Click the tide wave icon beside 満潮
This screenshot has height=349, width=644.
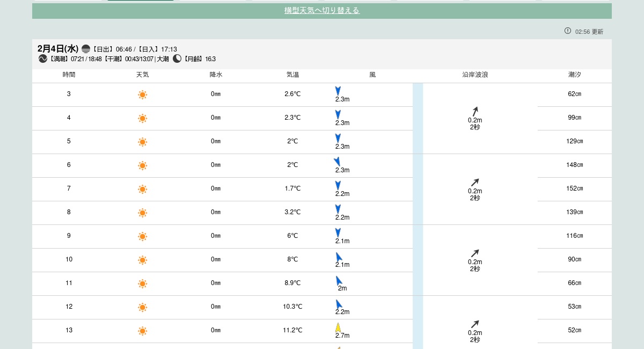click(x=43, y=59)
